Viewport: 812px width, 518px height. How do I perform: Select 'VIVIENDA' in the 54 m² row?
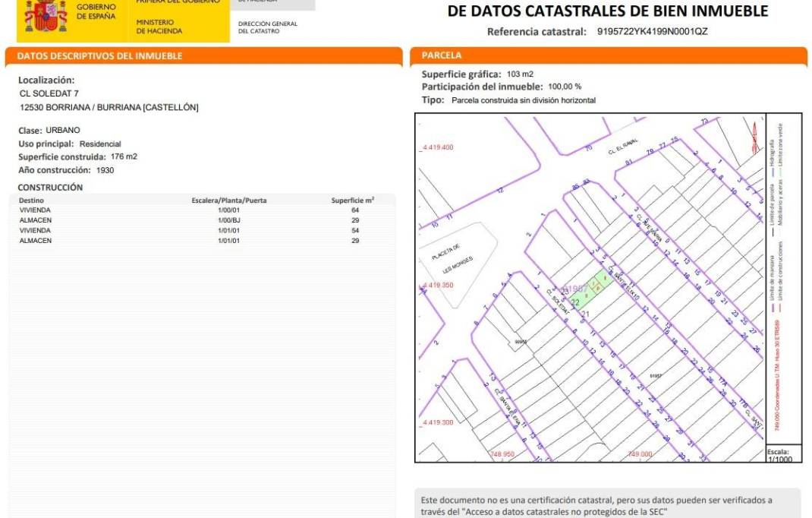click(35, 230)
